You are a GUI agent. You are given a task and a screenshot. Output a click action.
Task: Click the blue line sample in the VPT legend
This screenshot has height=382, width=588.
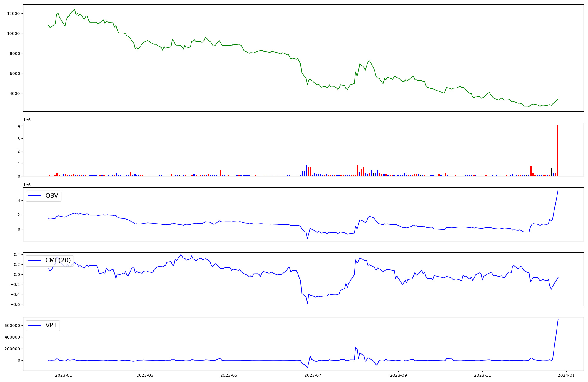pos(35,326)
